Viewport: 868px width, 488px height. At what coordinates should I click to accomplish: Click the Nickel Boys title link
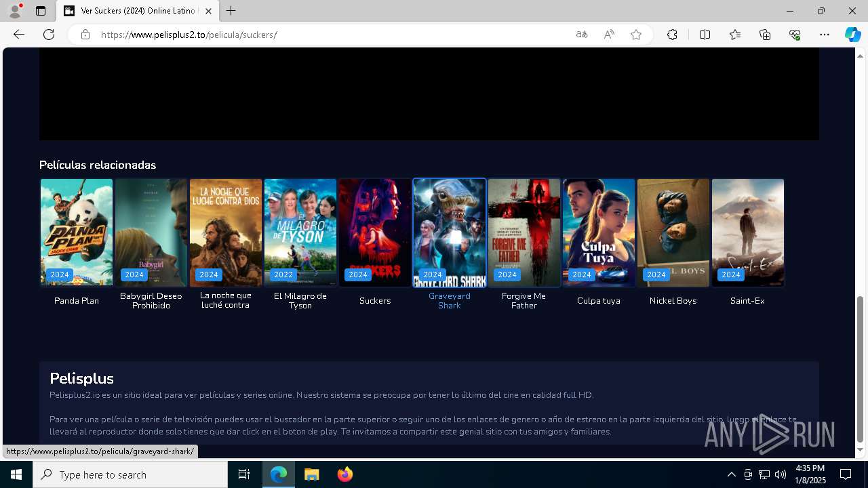click(673, 300)
